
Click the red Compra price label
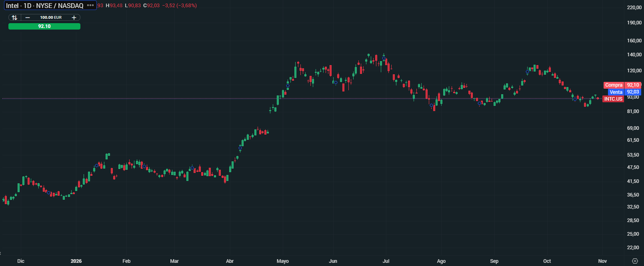pos(614,85)
